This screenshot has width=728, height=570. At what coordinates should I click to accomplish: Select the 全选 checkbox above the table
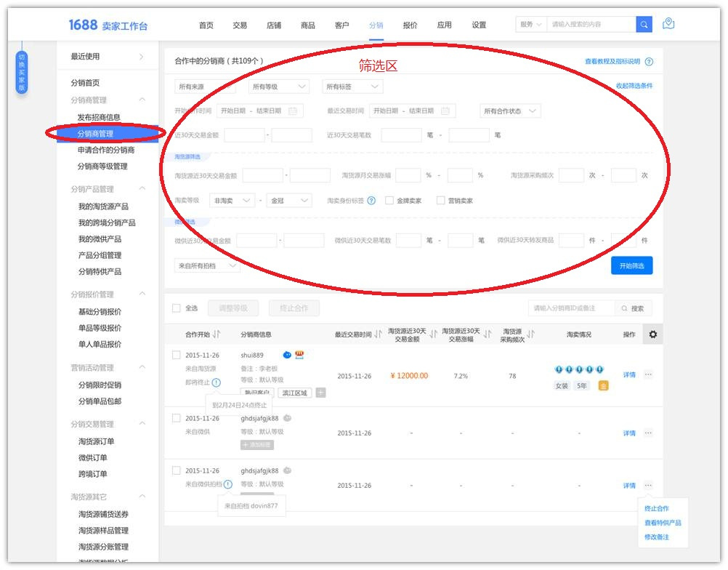(175, 308)
